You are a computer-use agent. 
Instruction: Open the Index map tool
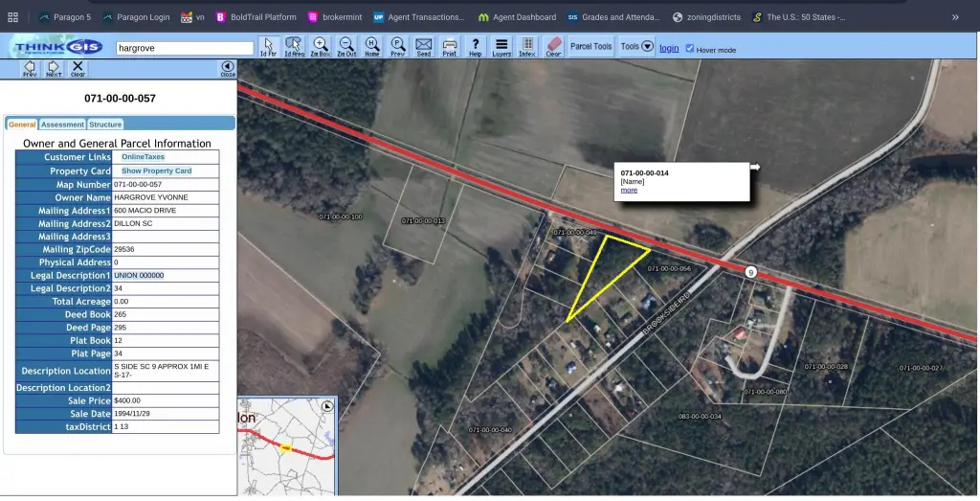527,47
